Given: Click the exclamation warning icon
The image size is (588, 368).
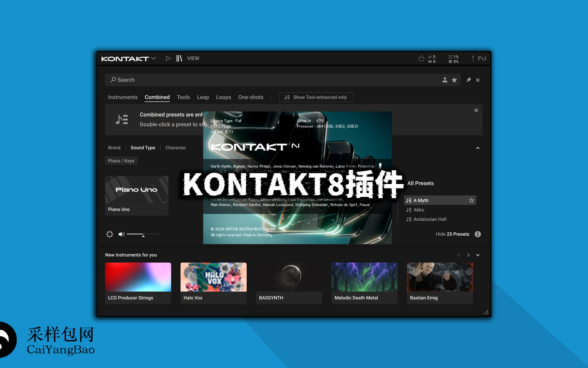Looking at the screenshot, I should click(473, 58).
